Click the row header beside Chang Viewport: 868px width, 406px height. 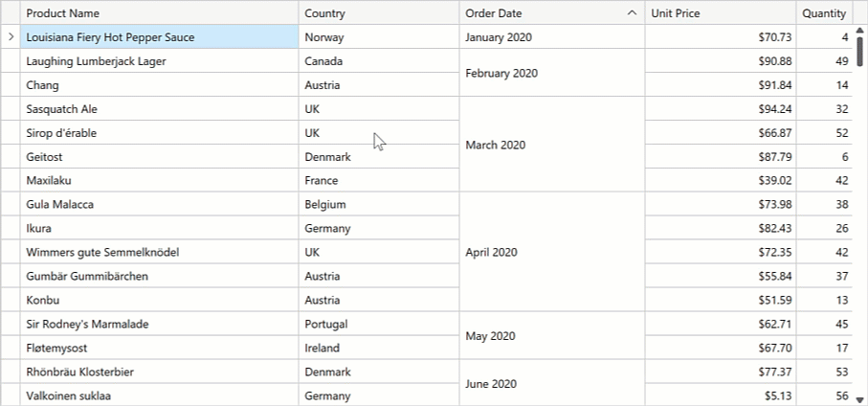(x=11, y=85)
